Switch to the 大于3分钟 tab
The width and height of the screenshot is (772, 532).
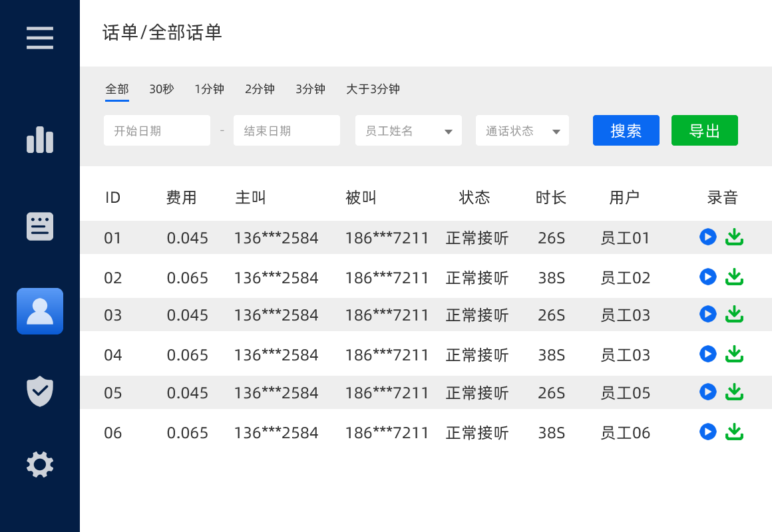[x=373, y=89]
